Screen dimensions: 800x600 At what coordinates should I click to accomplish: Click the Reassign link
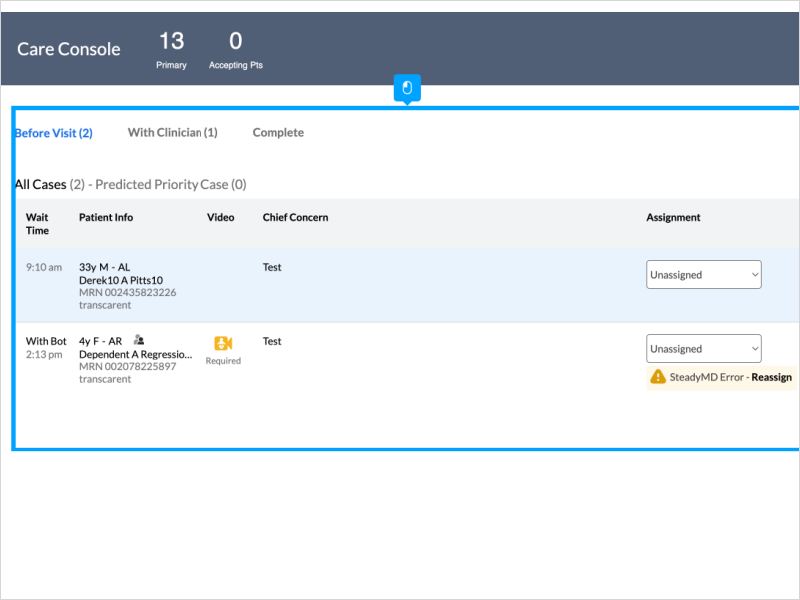tap(771, 377)
